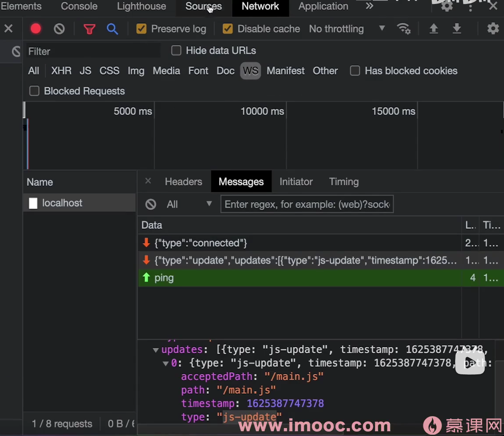
Task: Open the Elements panel tab
Action: coord(21,6)
